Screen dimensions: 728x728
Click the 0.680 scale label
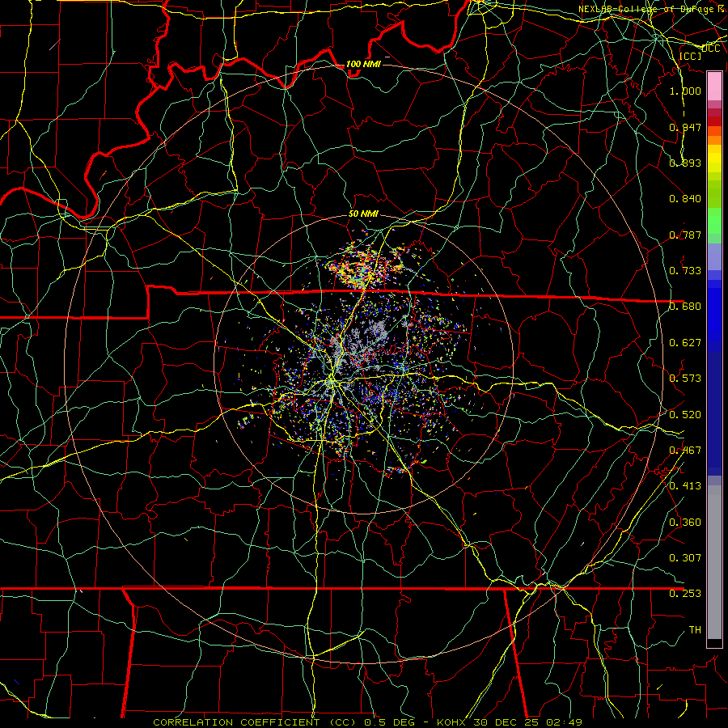tap(685, 307)
